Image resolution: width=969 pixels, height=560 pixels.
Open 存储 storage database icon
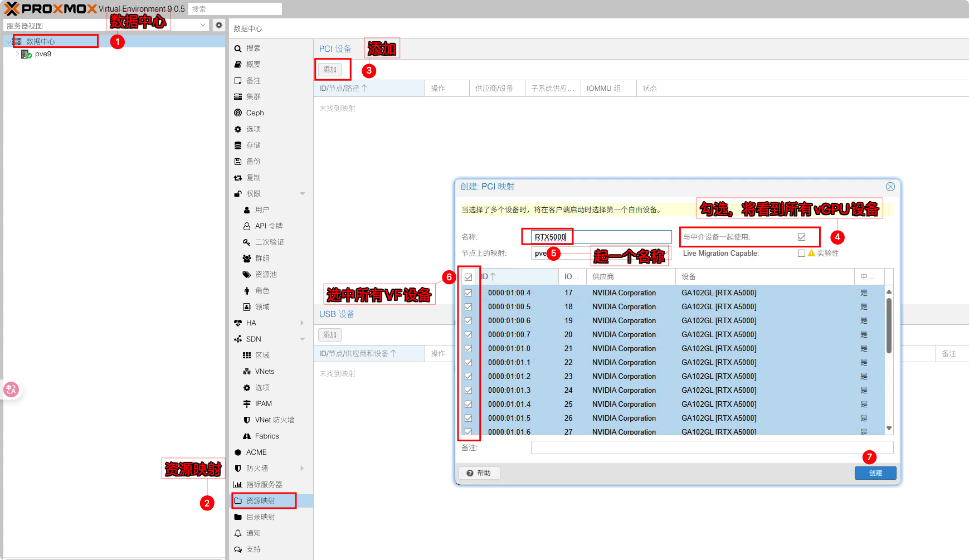pyautogui.click(x=238, y=145)
